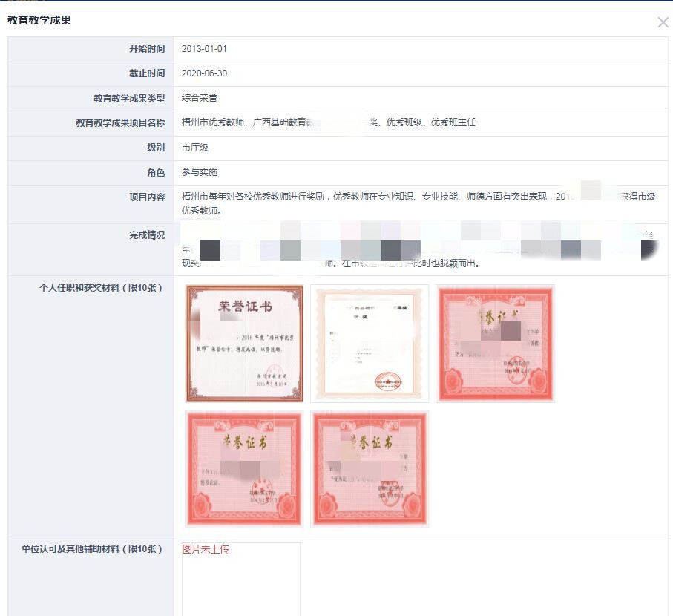Click the 单位认可及其他辅助材料（限10张）label

[x=92, y=549]
